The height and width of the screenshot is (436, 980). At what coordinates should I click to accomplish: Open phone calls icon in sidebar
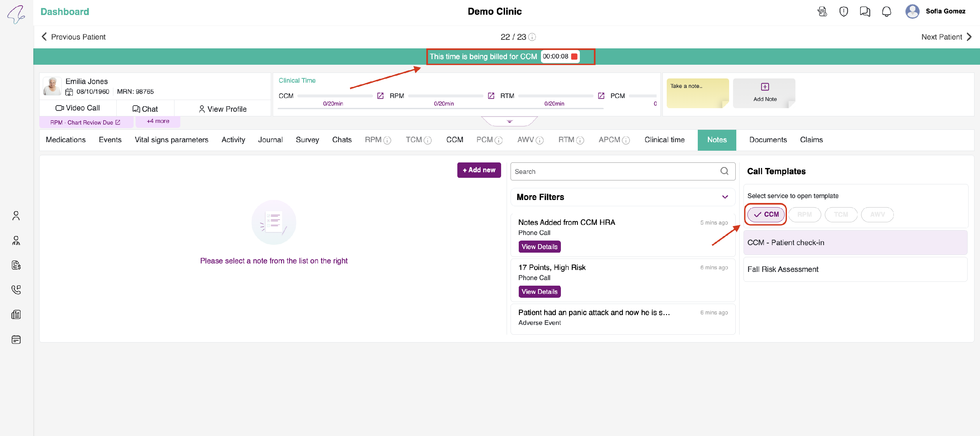tap(16, 290)
